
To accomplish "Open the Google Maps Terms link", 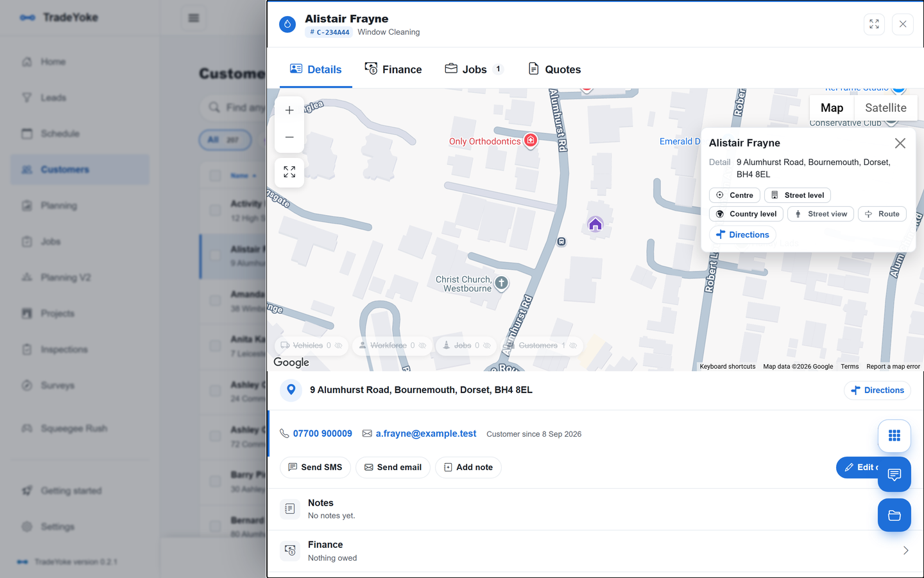I will click(x=850, y=367).
